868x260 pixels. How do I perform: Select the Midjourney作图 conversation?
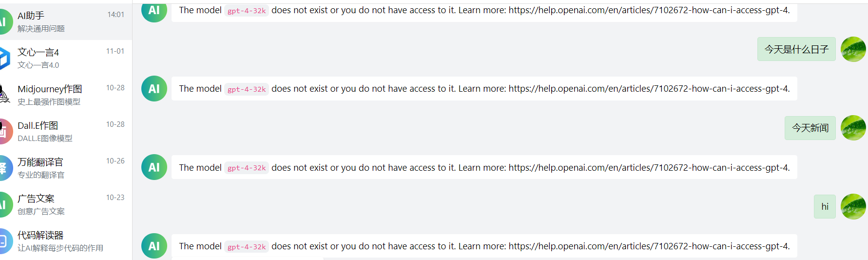[x=66, y=95]
